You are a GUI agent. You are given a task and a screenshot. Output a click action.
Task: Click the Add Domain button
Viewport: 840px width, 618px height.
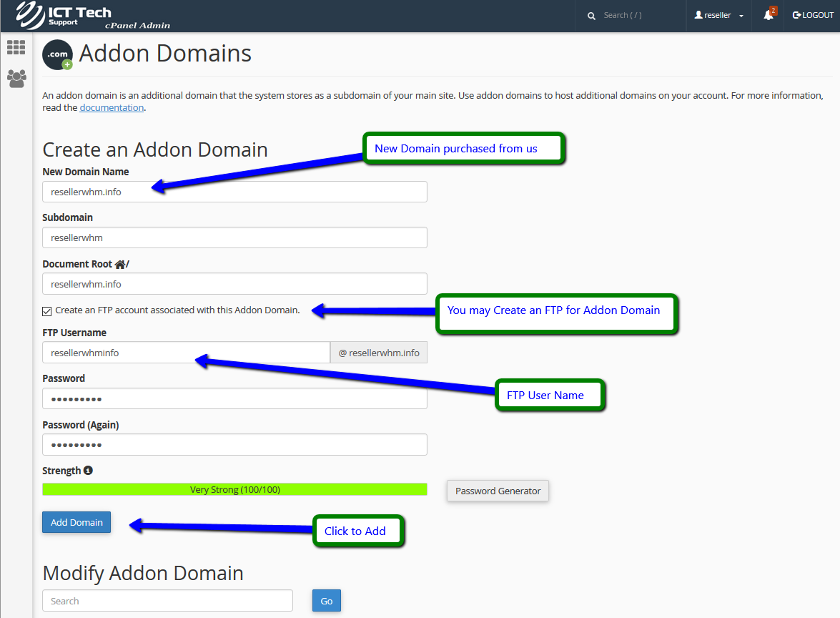[x=76, y=522]
